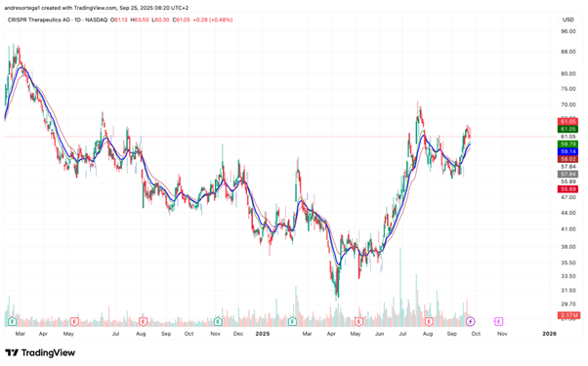Click the green earnings marker after the 2025 label

[292, 321]
